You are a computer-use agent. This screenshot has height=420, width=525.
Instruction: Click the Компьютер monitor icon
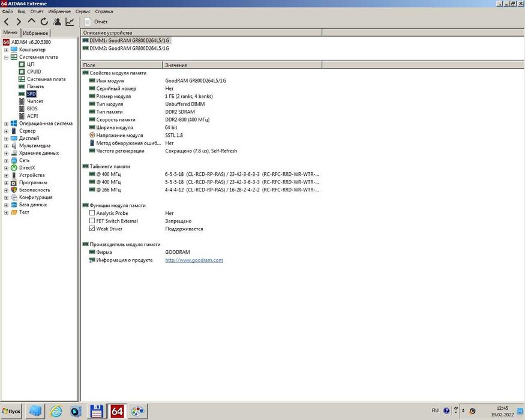tap(14, 50)
